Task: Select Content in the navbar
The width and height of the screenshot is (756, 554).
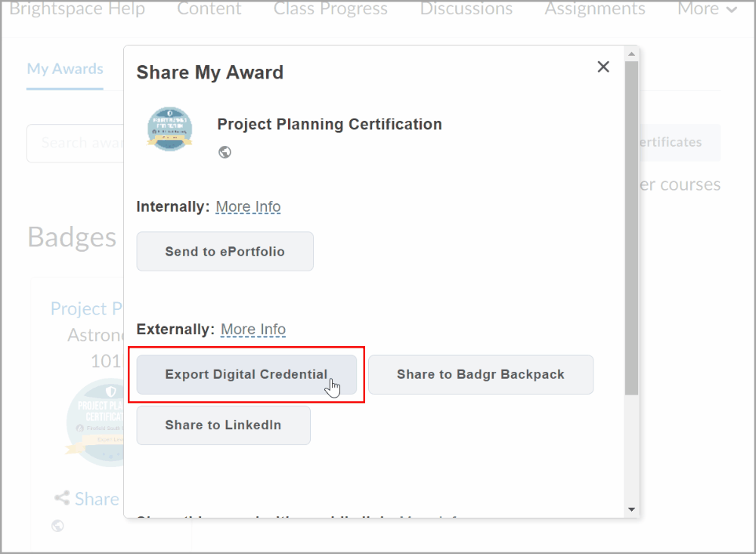Action: pyautogui.click(x=209, y=10)
